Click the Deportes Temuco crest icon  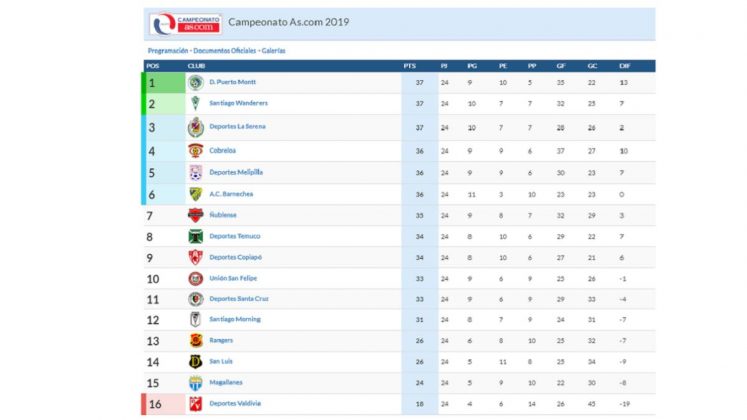click(x=195, y=236)
